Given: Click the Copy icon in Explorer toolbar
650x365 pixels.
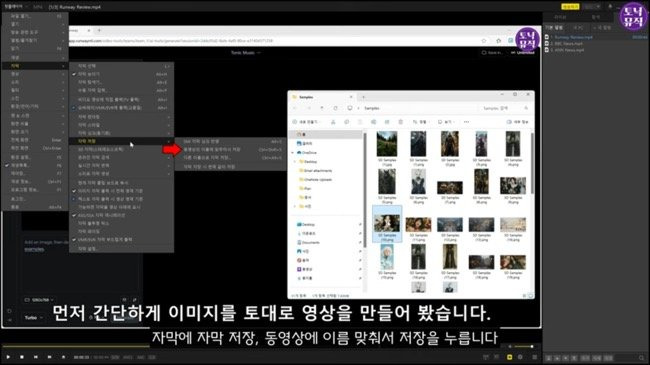Looking at the screenshot, I should [347, 122].
